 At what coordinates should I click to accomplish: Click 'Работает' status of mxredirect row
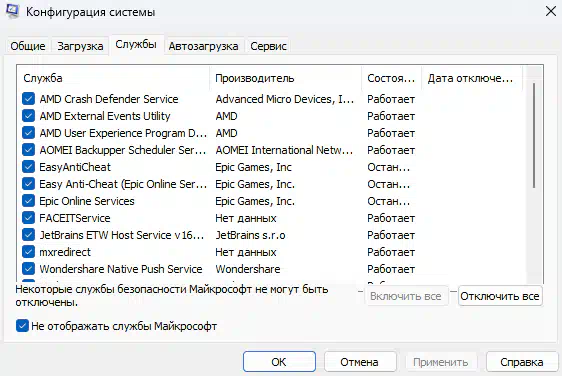(391, 252)
